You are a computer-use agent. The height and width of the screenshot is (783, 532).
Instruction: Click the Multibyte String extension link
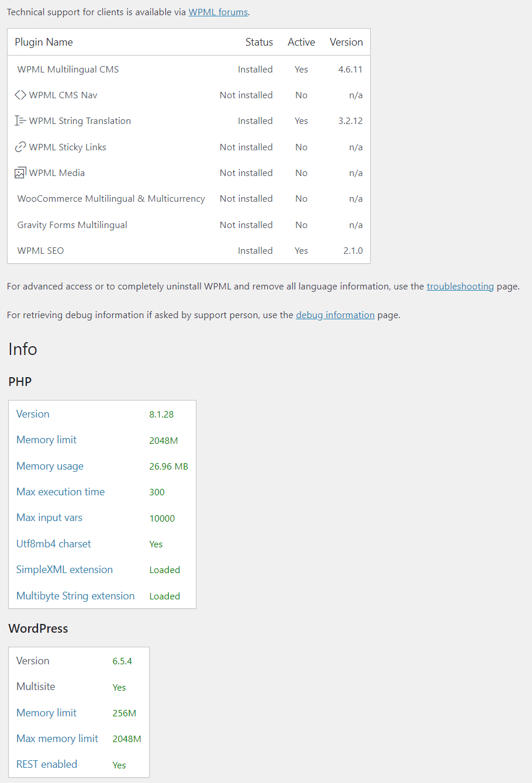coord(75,596)
